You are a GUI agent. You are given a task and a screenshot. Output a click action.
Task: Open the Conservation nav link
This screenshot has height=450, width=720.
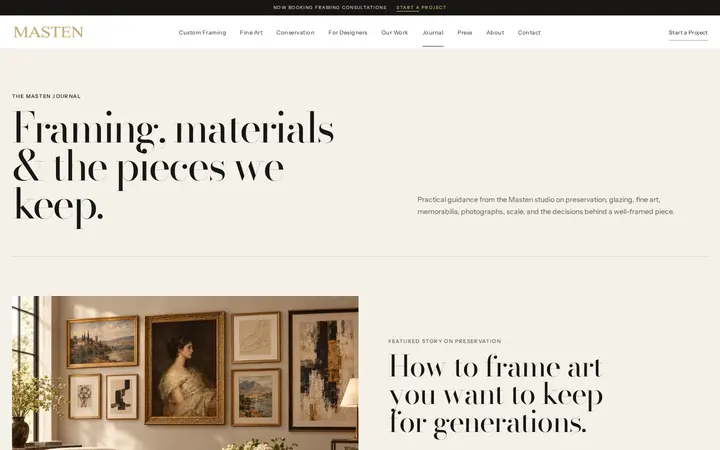coord(295,33)
